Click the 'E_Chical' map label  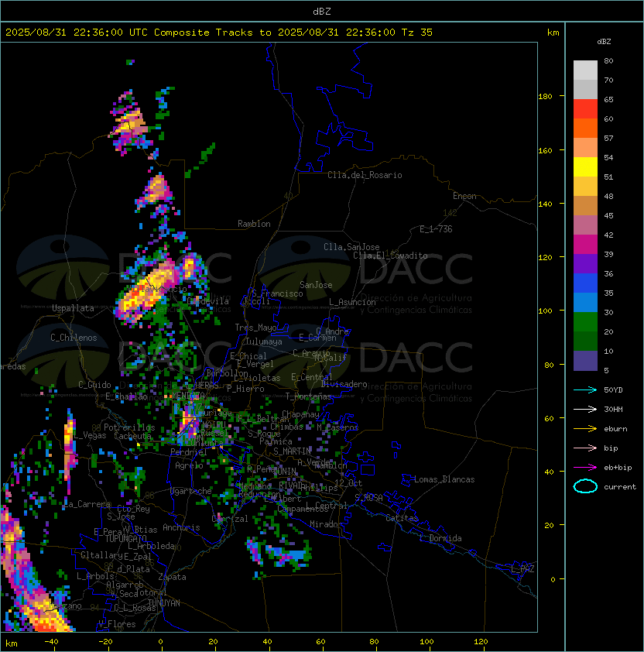tap(248, 356)
